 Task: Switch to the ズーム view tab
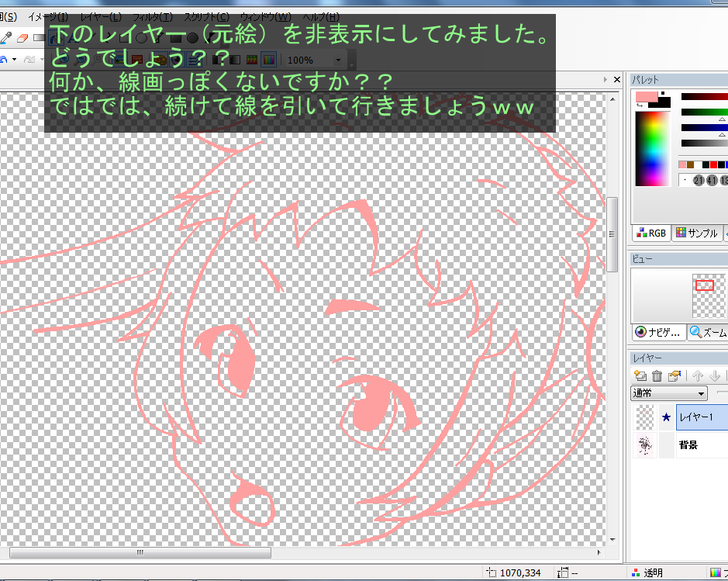click(x=706, y=332)
